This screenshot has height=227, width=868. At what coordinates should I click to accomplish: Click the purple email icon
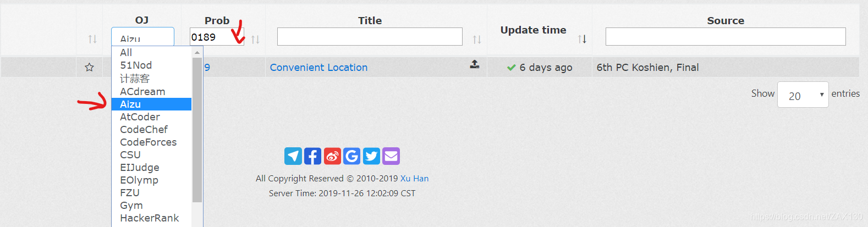pos(391,156)
